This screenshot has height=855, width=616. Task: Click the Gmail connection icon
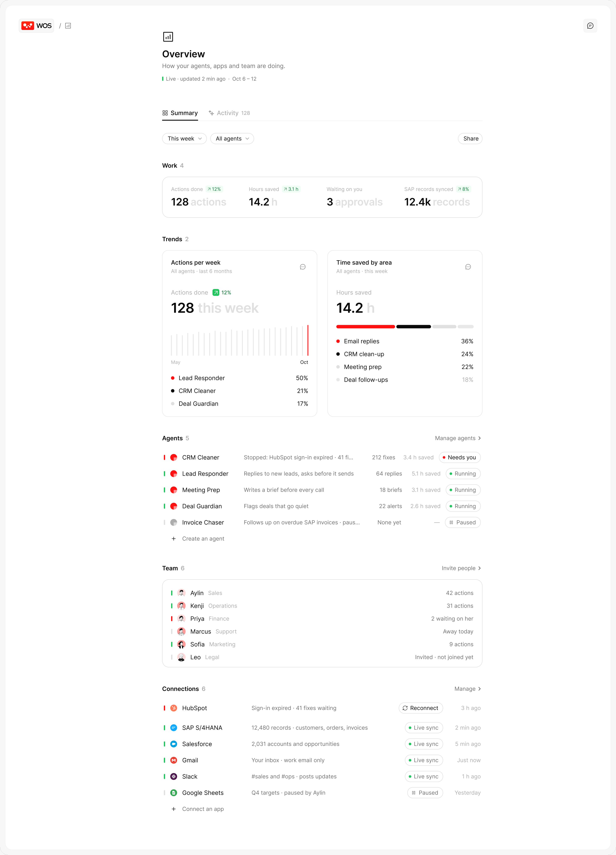tap(174, 760)
